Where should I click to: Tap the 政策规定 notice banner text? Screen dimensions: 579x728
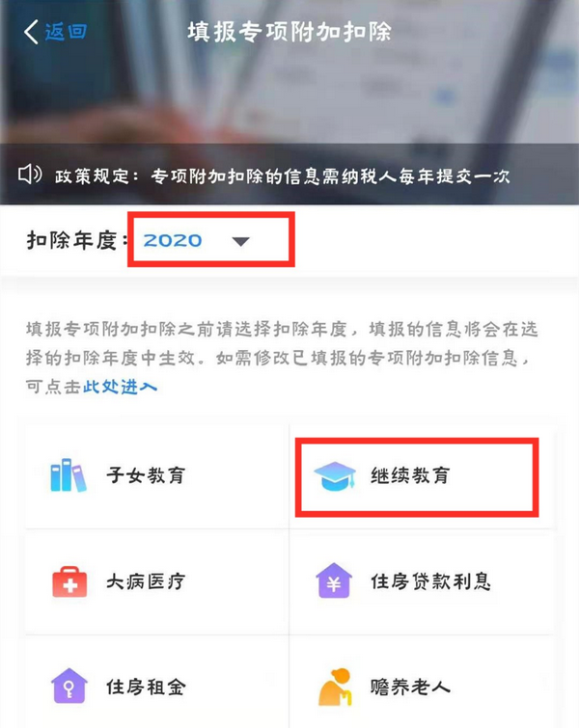pos(283,175)
